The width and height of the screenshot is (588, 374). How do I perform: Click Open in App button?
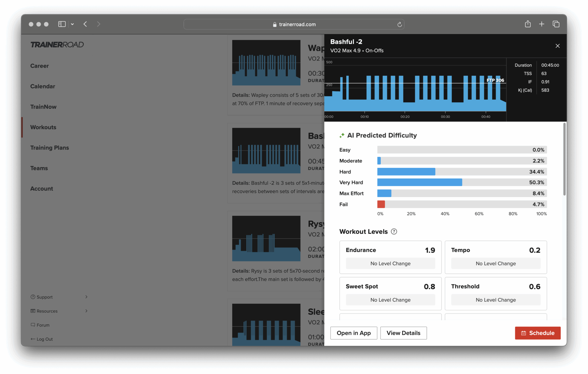point(353,333)
